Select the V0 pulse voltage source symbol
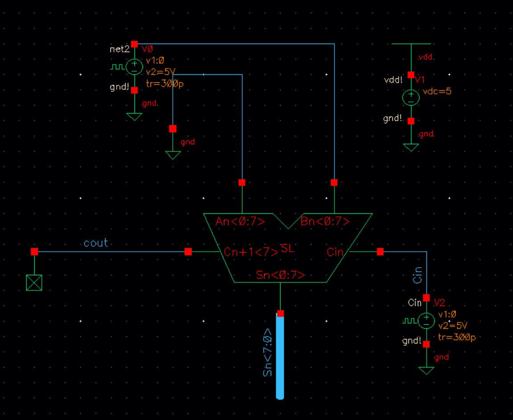The height and width of the screenshot is (420, 513). (x=134, y=67)
